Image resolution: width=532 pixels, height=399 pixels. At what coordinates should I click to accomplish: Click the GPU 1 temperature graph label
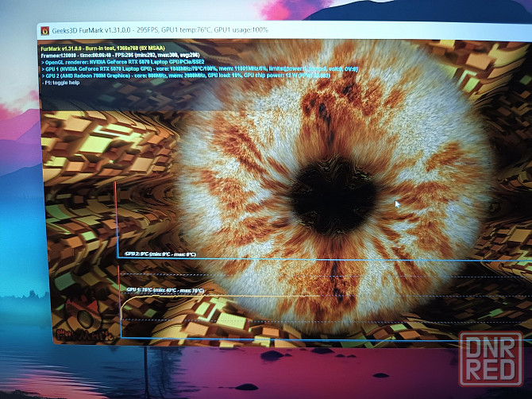pos(165,291)
